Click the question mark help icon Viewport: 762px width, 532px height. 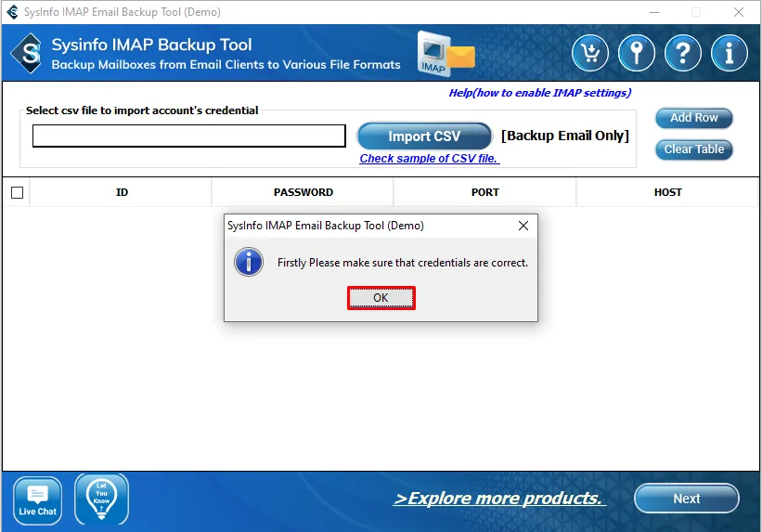[683, 53]
